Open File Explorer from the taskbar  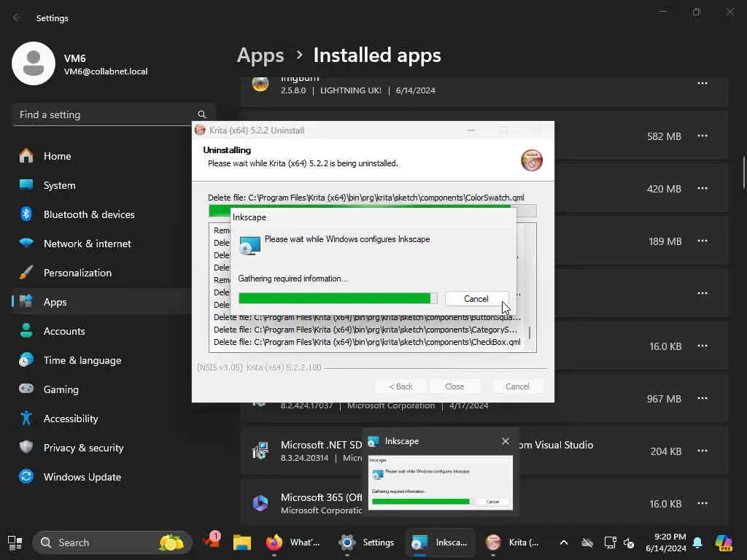(242, 542)
